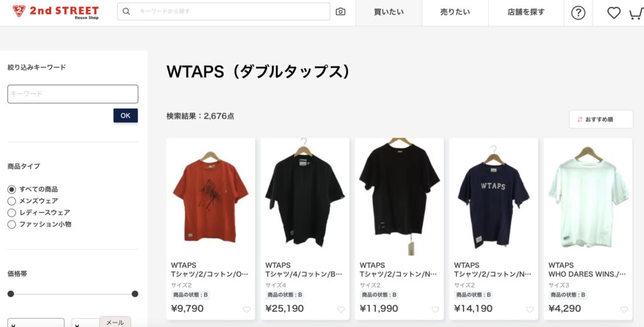The width and height of the screenshot is (644, 327).
Task: View favorites via header heart icon
Action: (614, 13)
